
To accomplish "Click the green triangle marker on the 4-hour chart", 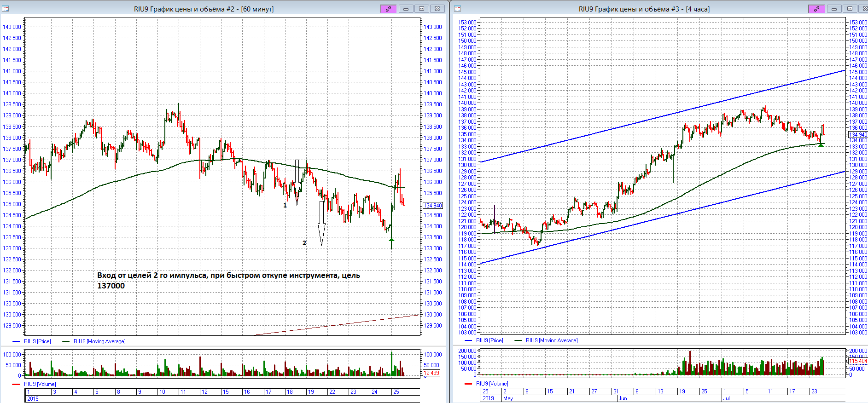I will pyautogui.click(x=821, y=145).
